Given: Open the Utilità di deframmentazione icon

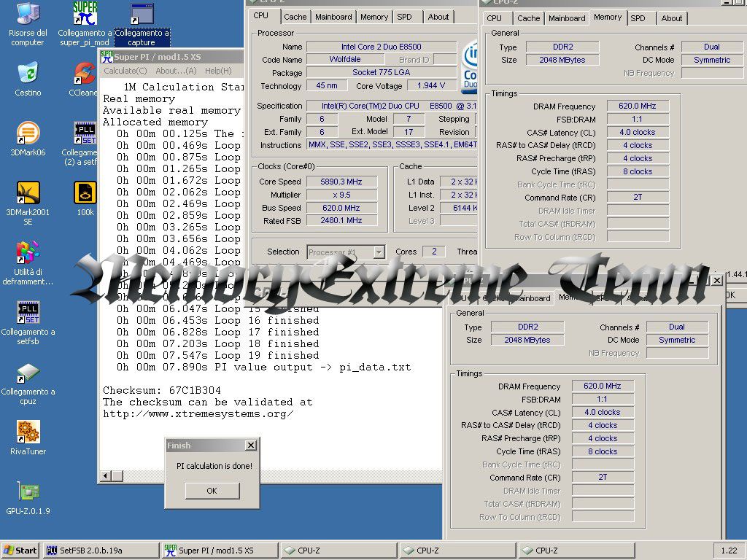Looking at the screenshot, I should click(x=28, y=253).
